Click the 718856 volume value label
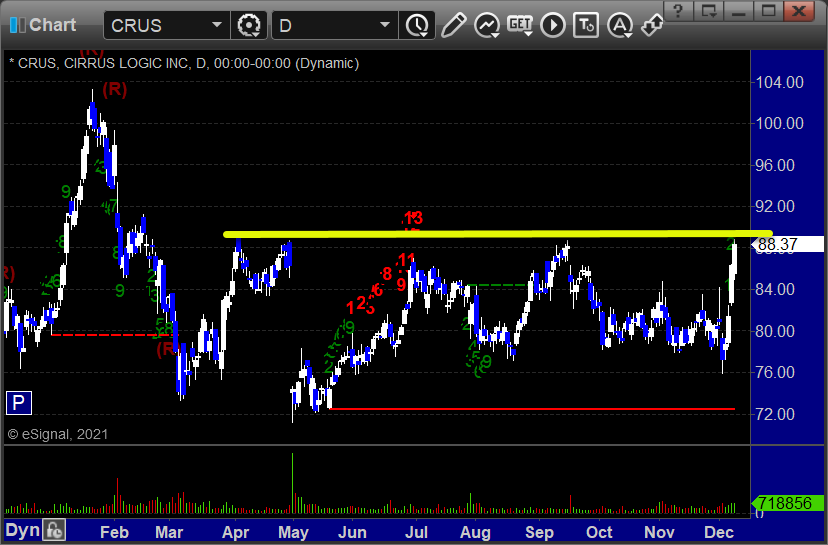Viewport: 828px width, 545px height. click(788, 503)
